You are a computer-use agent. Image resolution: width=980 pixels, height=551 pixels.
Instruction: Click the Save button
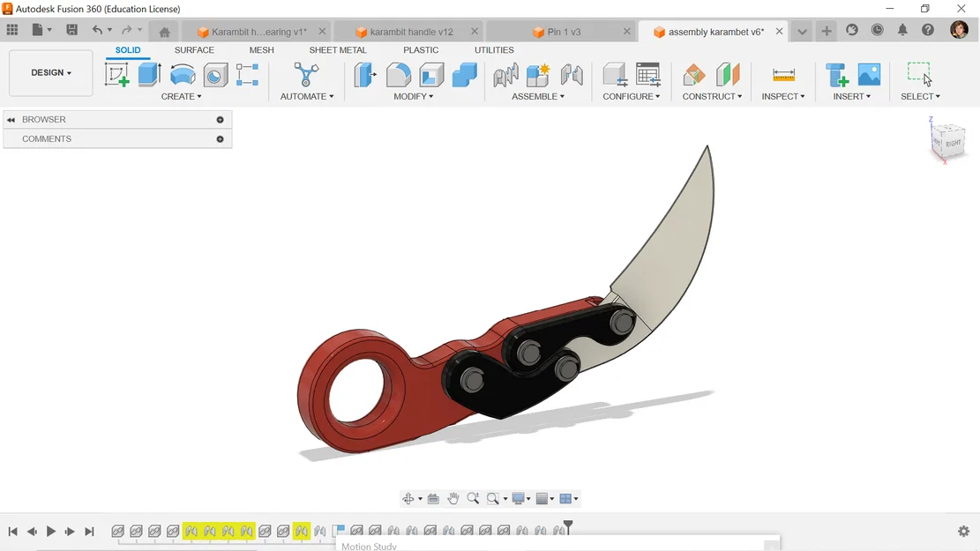71,29
